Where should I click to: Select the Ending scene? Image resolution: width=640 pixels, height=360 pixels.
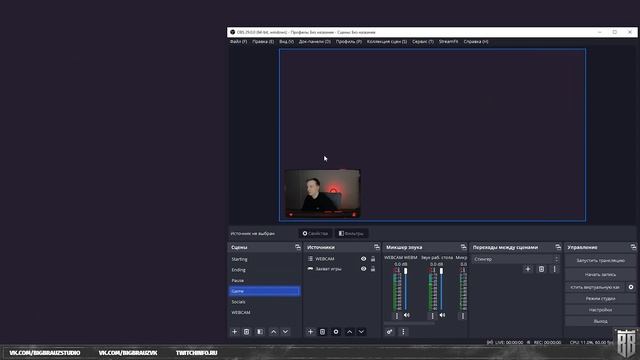pyautogui.click(x=264, y=270)
